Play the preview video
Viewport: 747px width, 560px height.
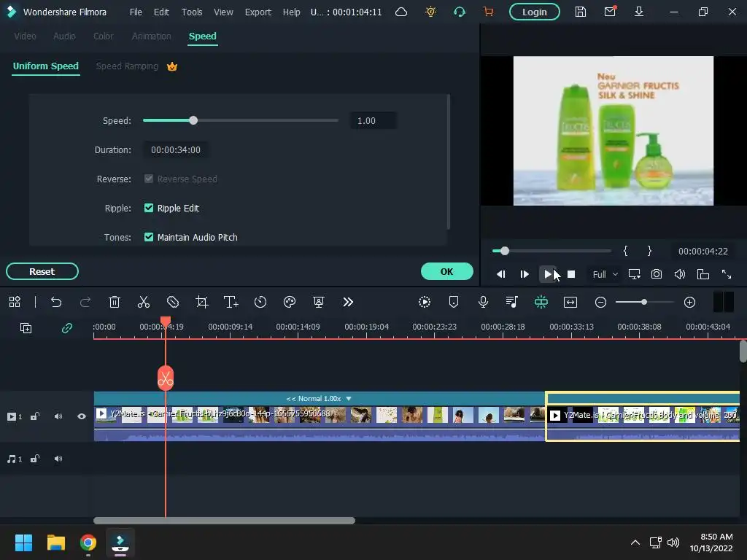tap(548, 274)
